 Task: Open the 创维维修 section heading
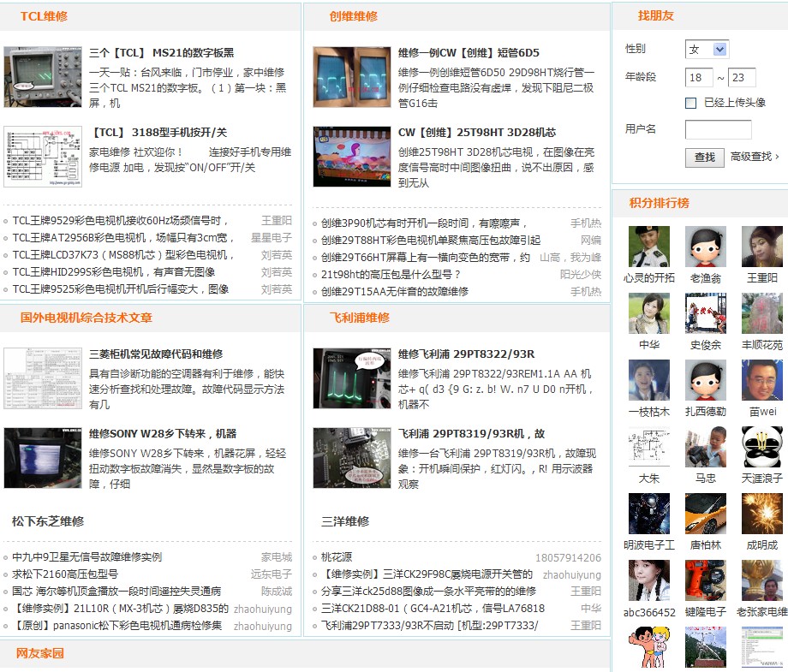[x=353, y=16]
